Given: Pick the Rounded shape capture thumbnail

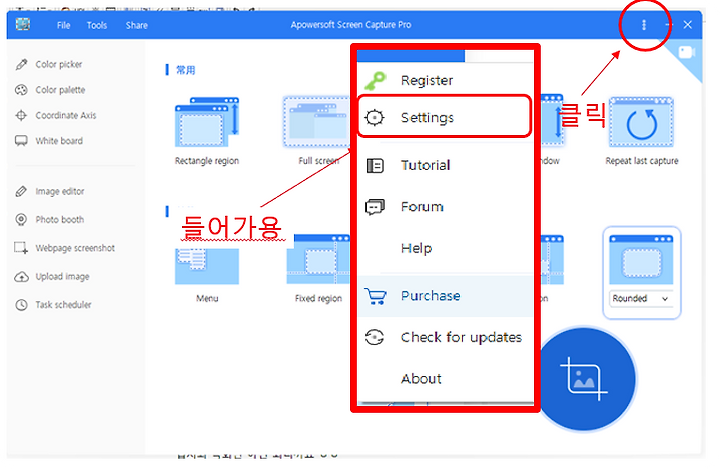Looking at the screenshot, I should pyautogui.click(x=641, y=260).
